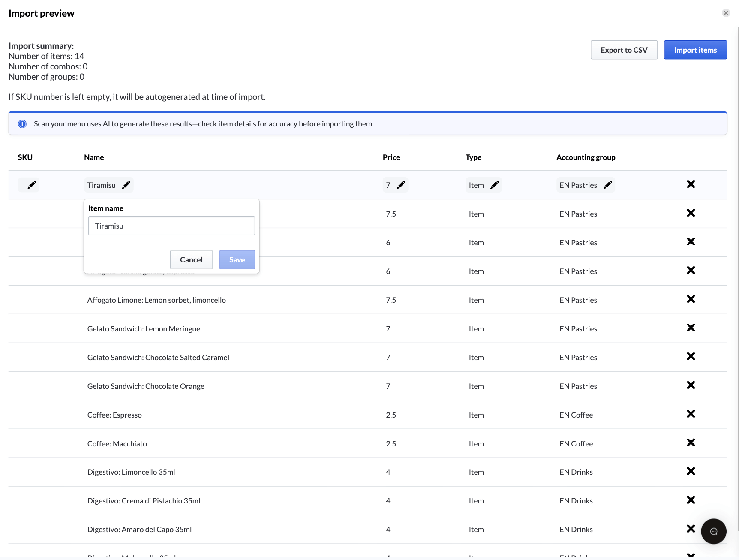Click the Item name text field
This screenshot has height=560, width=739.
pos(171,226)
